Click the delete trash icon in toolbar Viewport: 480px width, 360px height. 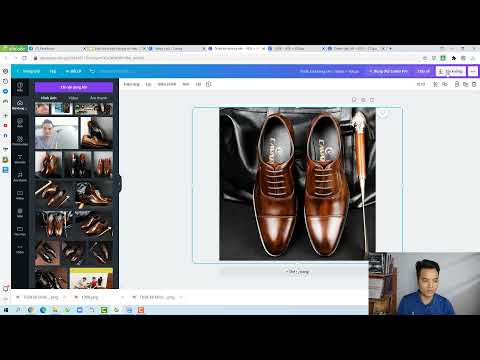[474, 84]
